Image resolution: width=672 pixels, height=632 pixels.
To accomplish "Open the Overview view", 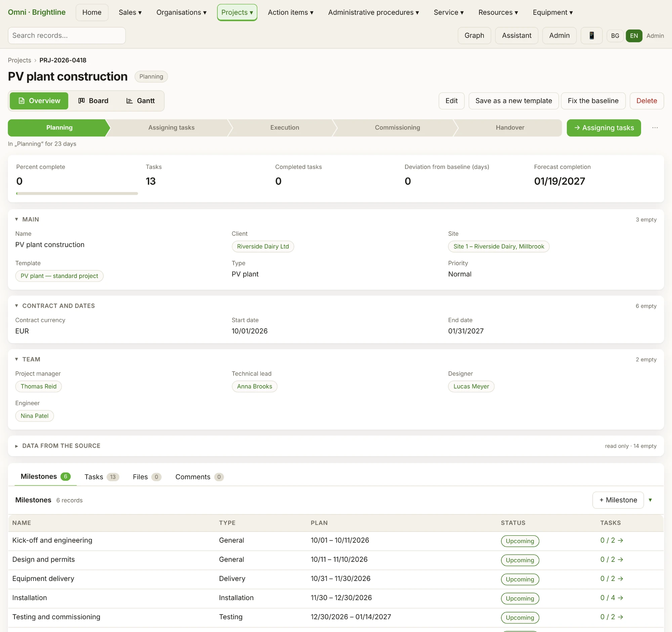I will (x=39, y=101).
